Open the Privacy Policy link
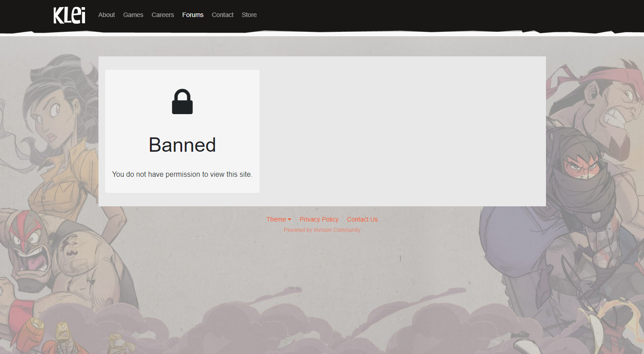644x354 pixels. 319,219
